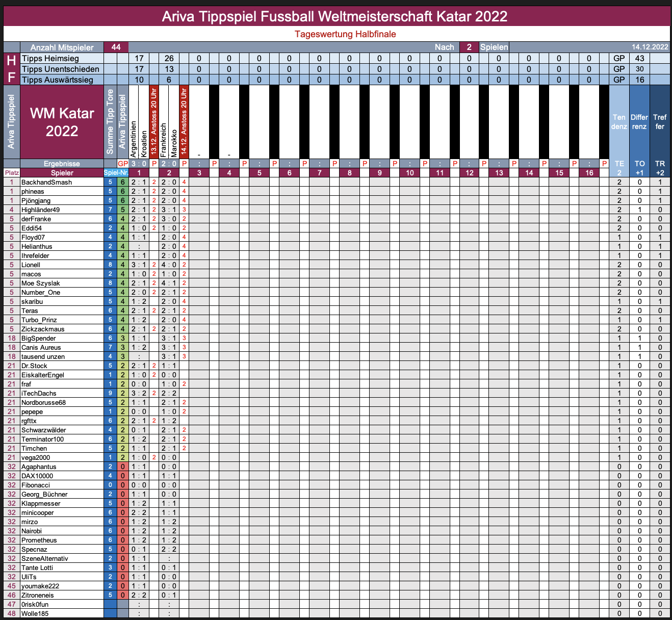Screen dimensions: 672x620
Task: Select the 'iTechDachs' player row name
Action: [39, 393]
